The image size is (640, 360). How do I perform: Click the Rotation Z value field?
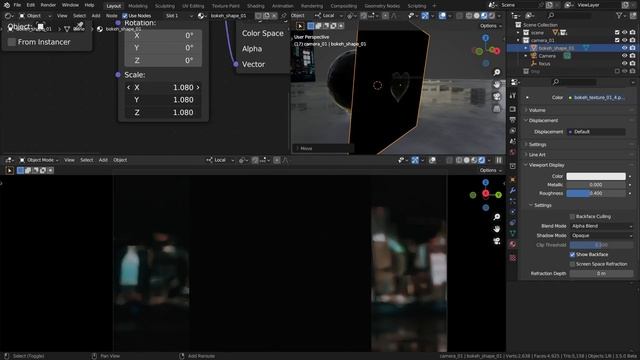163,60
